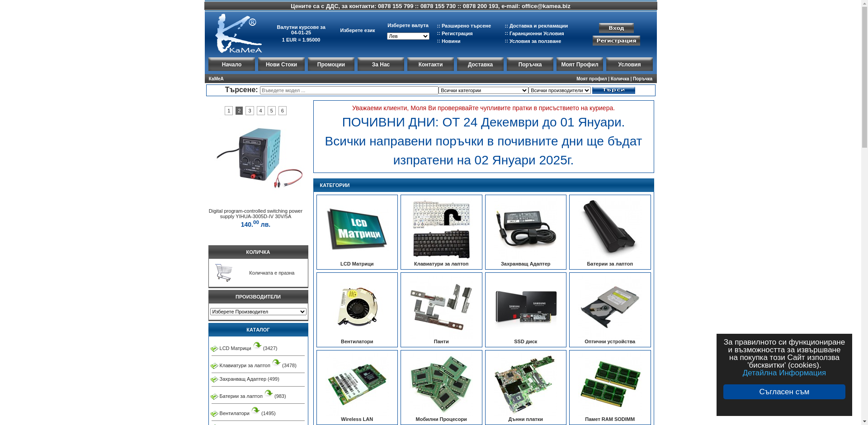868x425 pixels.
Task: Click the green catalog icon beside Вентилатори
Action: [214, 413]
